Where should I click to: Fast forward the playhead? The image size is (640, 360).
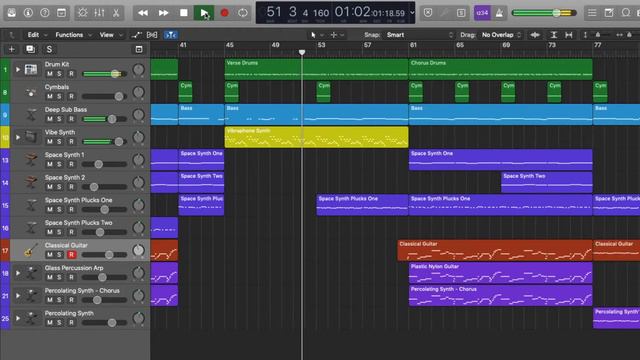[x=163, y=13]
